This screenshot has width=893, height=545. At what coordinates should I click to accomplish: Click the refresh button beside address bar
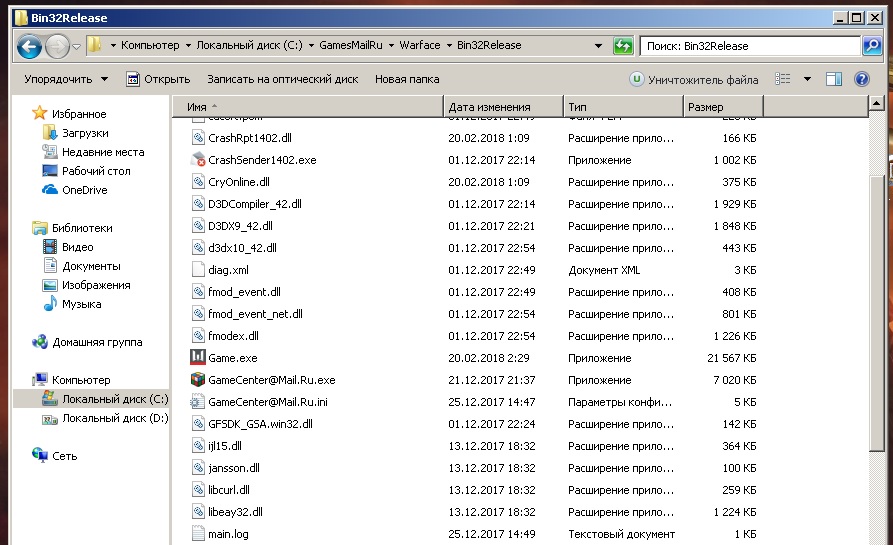pyautogui.click(x=623, y=46)
